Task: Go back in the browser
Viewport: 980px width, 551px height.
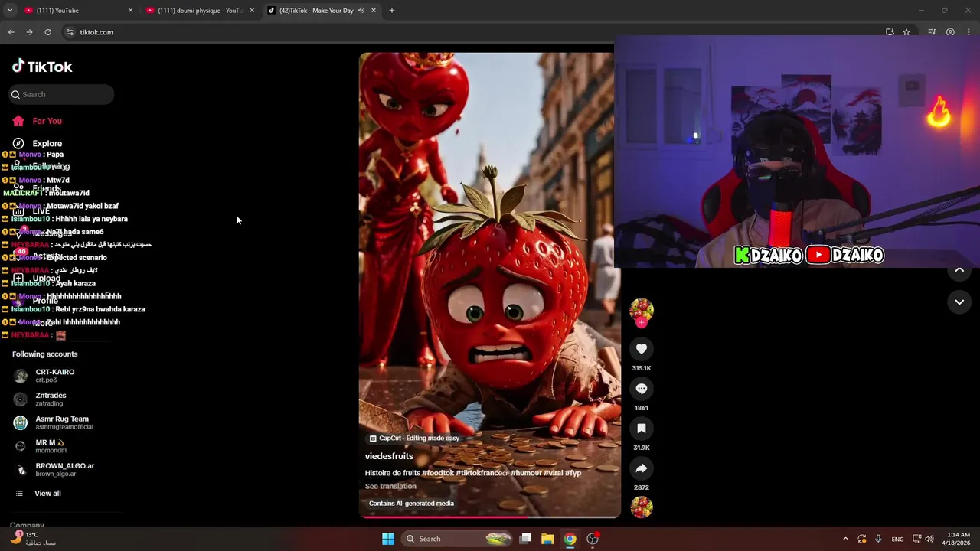Action: click(x=11, y=32)
